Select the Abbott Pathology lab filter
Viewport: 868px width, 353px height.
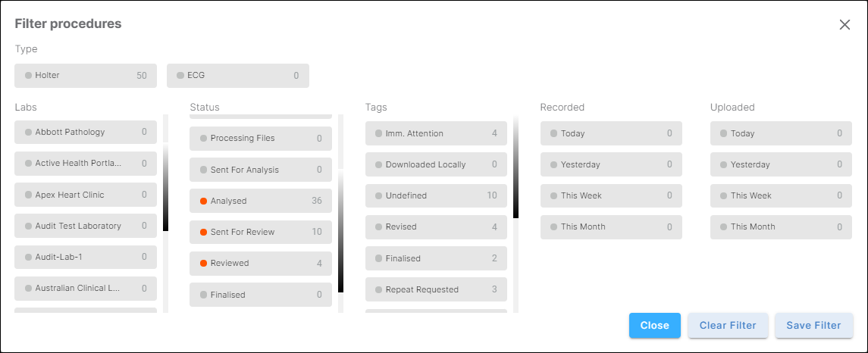click(86, 132)
